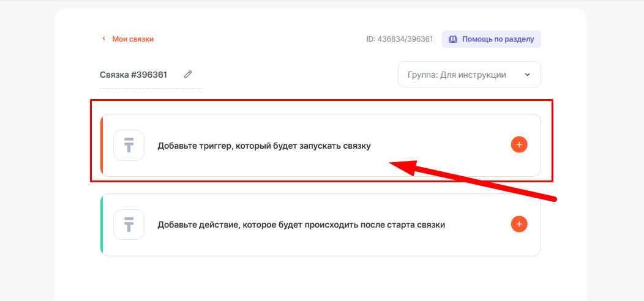Click the green stripe on the action card
Screen dimensions: 644x301
pyautogui.click(x=102, y=225)
